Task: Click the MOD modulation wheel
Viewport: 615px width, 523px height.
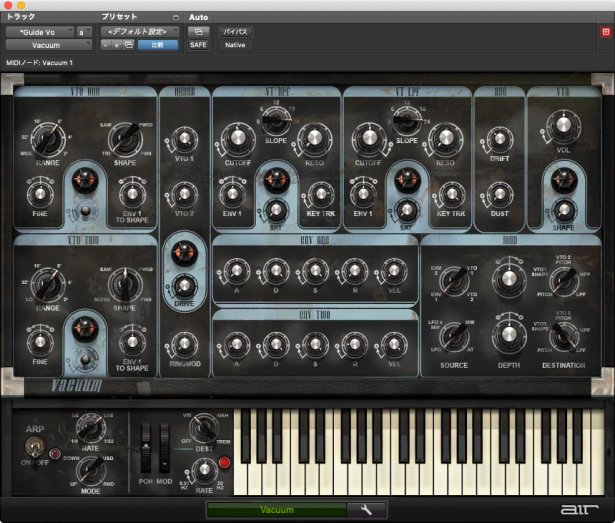Action: (164, 448)
